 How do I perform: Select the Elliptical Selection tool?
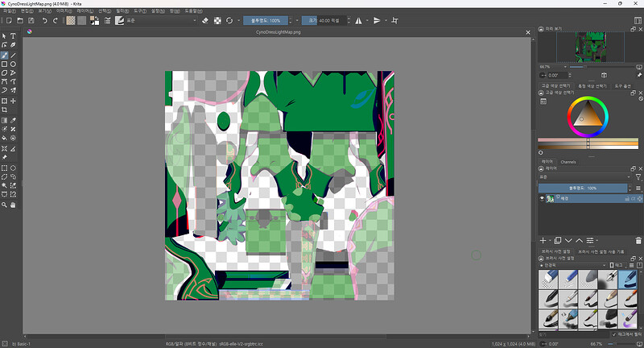pyautogui.click(x=13, y=168)
